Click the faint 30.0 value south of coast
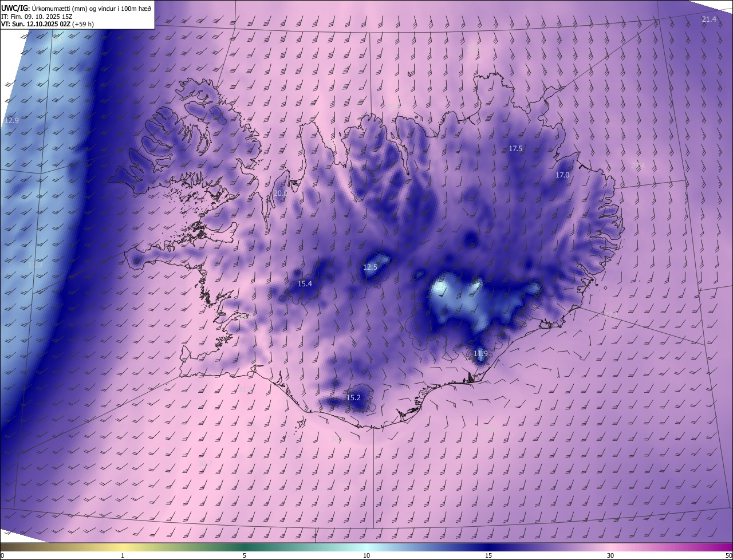The width and height of the screenshot is (733, 560). point(338,439)
